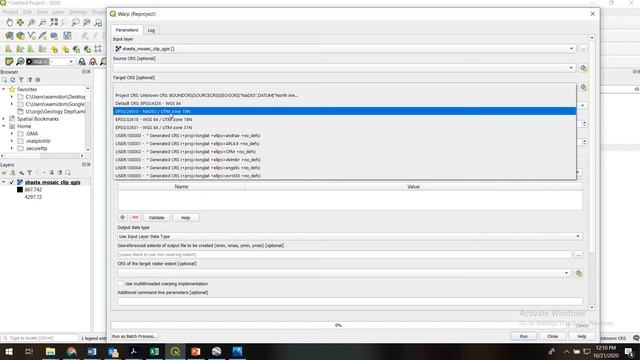Open Chrome from the taskbar
The image size is (640, 360).
tap(71, 351)
